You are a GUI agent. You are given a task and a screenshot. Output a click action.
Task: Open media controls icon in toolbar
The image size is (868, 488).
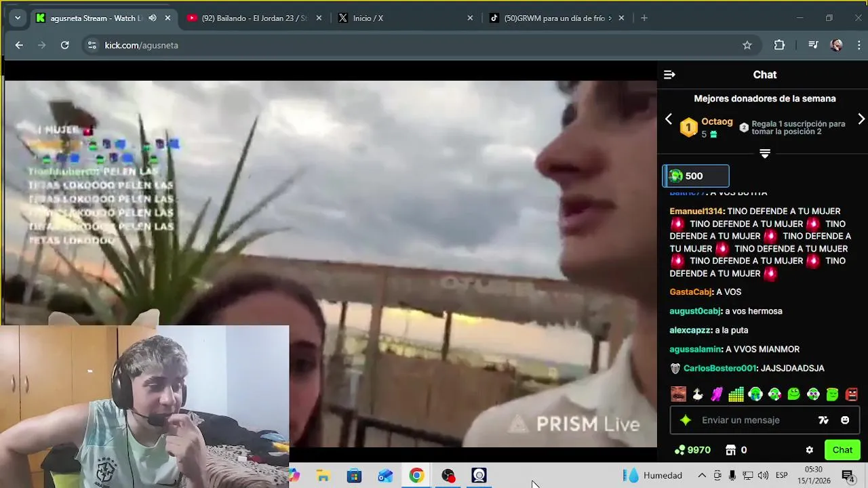click(x=812, y=45)
